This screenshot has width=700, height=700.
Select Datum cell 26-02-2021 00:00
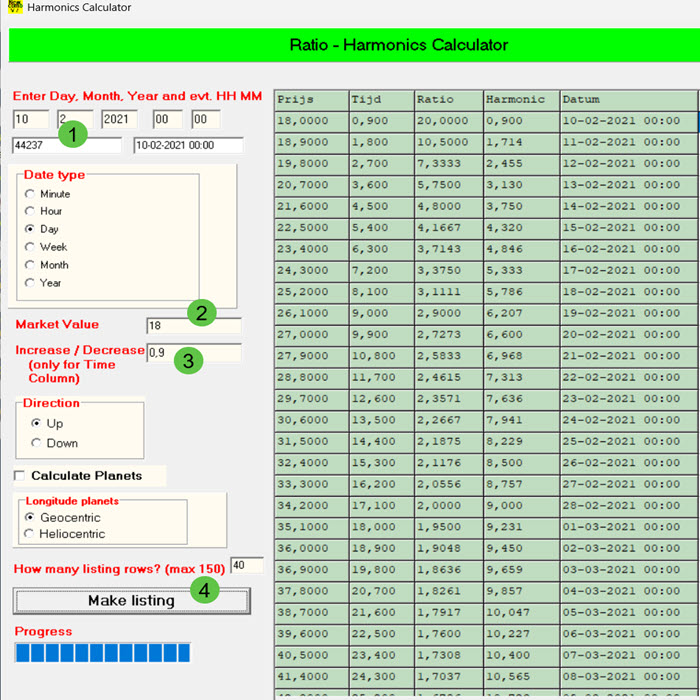point(629,463)
